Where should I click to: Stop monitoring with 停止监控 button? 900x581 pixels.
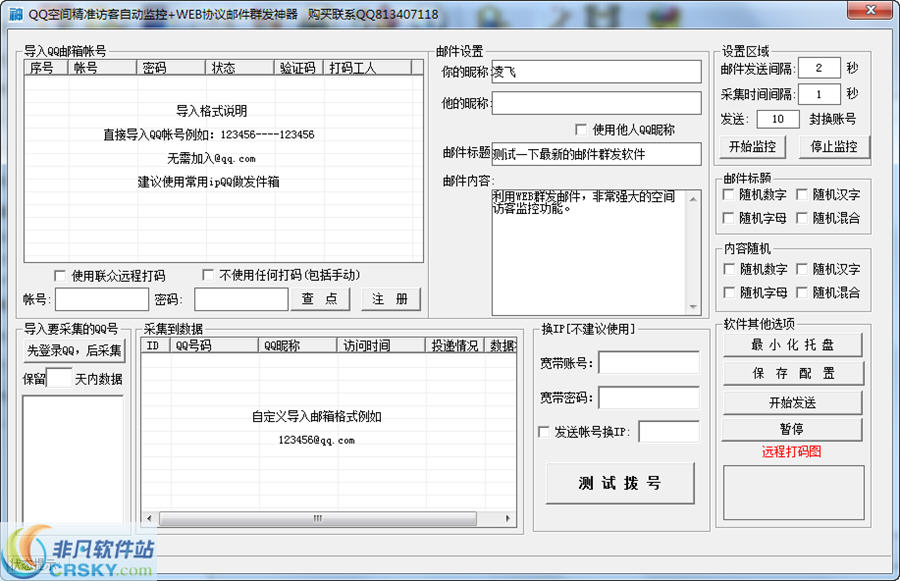pyautogui.click(x=834, y=146)
